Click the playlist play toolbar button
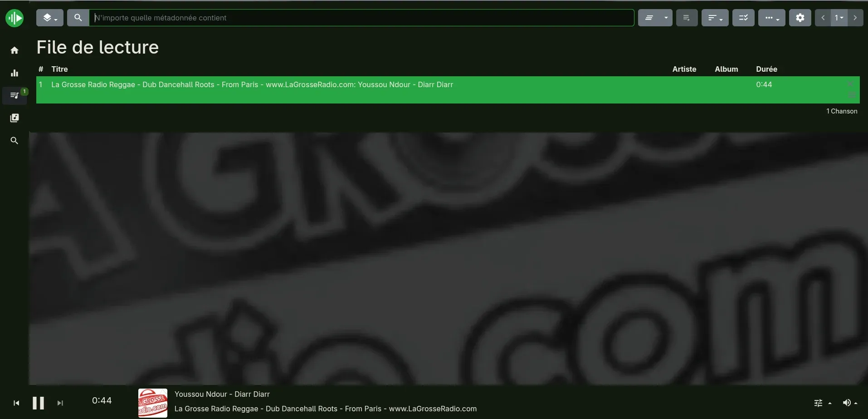This screenshot has height=419, width=868. [x=687, y=18]
